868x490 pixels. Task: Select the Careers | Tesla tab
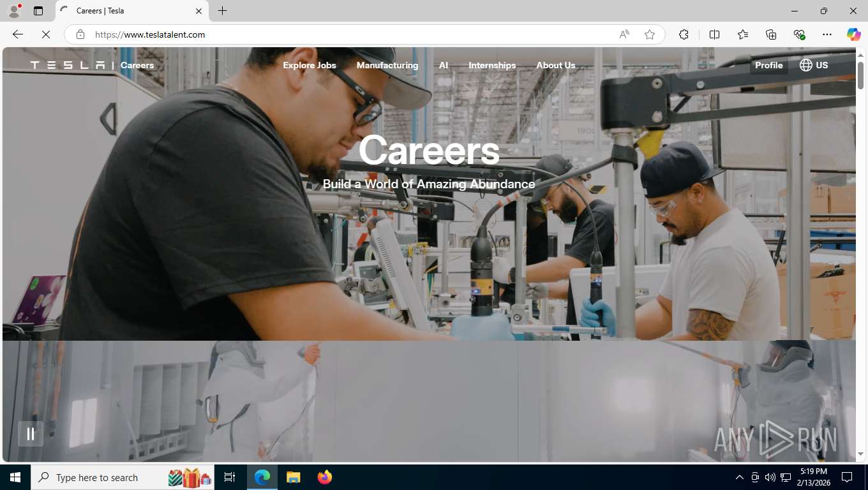coord(132,11)
